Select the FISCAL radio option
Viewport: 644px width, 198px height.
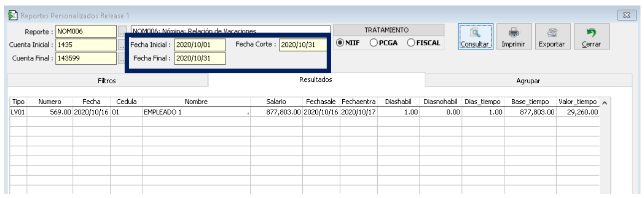(x=424, y=43)
